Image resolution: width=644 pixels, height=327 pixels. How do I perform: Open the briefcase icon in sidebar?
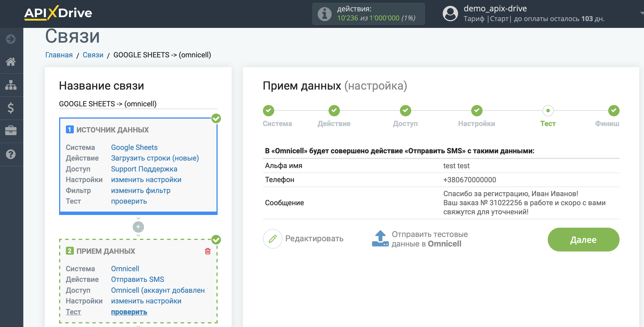(11, 131)
